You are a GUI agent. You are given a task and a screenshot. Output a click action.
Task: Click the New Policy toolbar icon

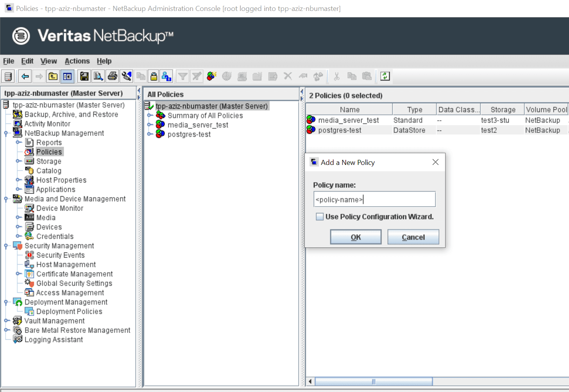(211, 76)
